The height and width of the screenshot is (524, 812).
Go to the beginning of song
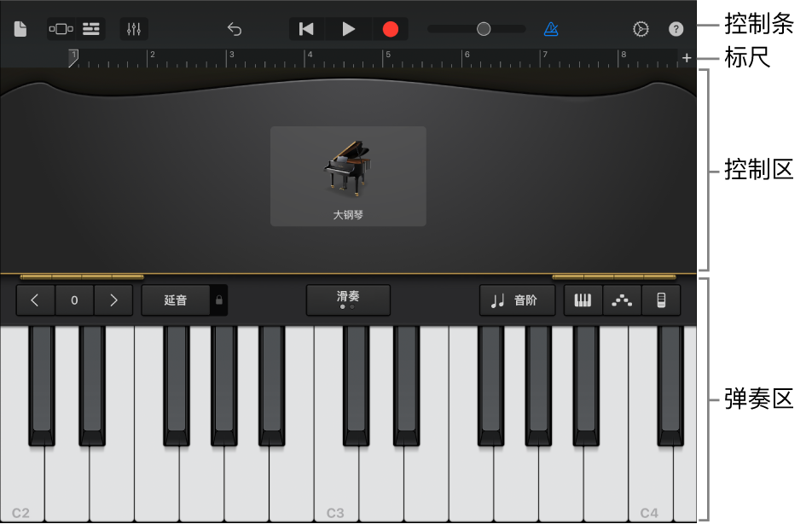pyautogui.click(x=306, y=29)
